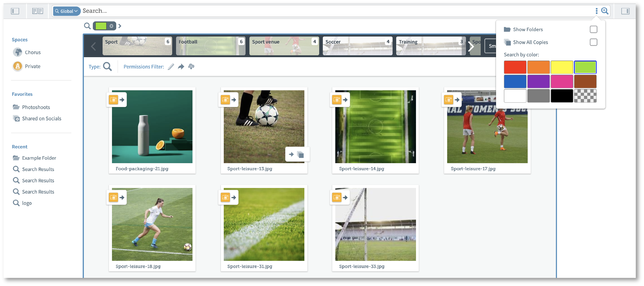Toggle the left sidebar panel icon
644x286 pixels.
15,11
